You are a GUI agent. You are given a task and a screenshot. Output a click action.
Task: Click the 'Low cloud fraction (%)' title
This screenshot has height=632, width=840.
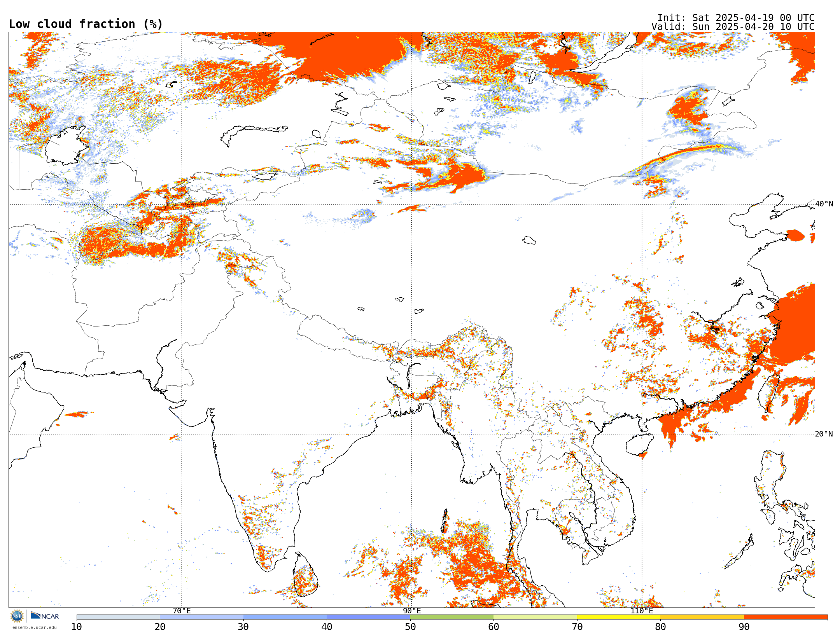coord(86,24)
